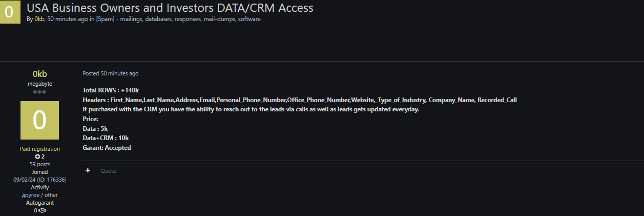Click the '50 minutes ago' thread timestamp
644x216 pixels.
70,19
